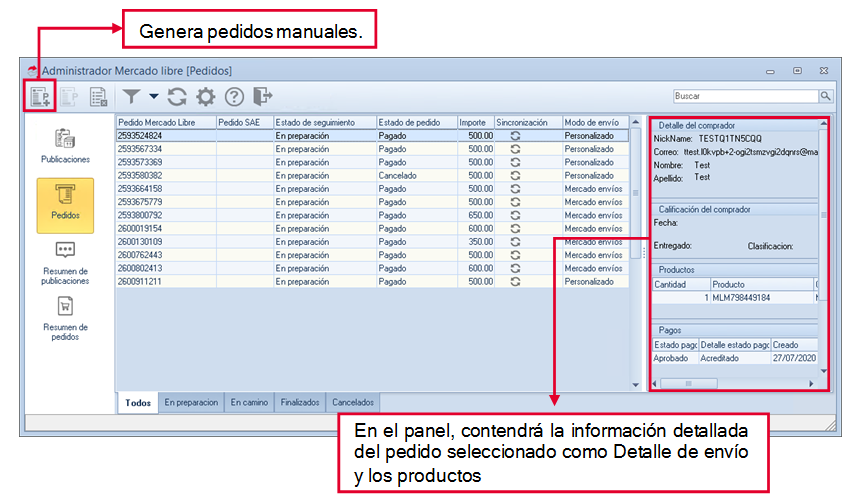Click the order list report toolbar icon
This screenshot has height=498, width=859.
point(99,97)
